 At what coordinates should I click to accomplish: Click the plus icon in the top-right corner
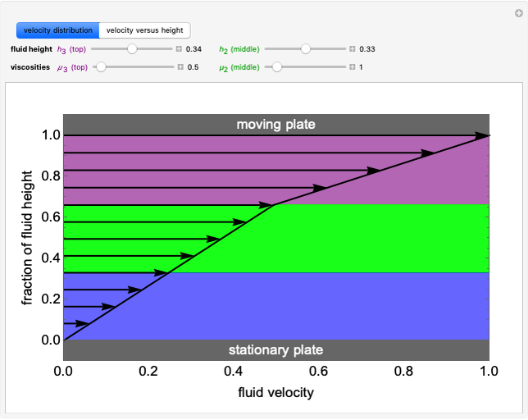[x=518, y=12]
